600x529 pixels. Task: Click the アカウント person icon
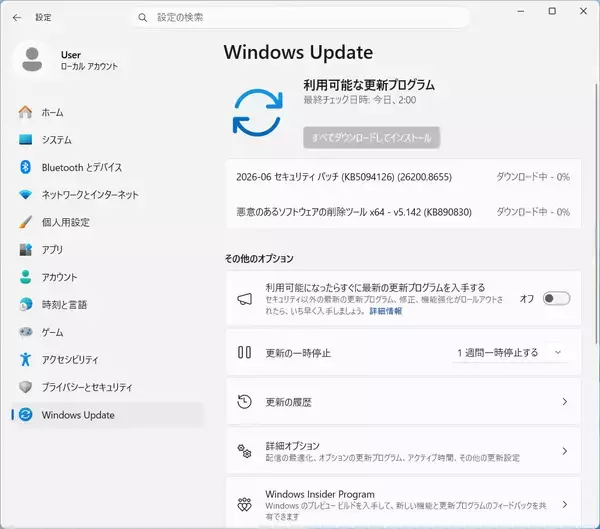26,277
